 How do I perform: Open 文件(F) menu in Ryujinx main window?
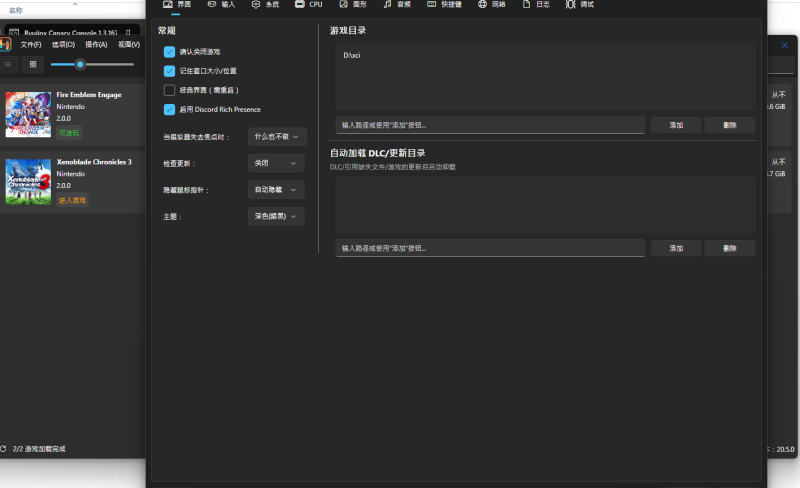coord(31,45)
